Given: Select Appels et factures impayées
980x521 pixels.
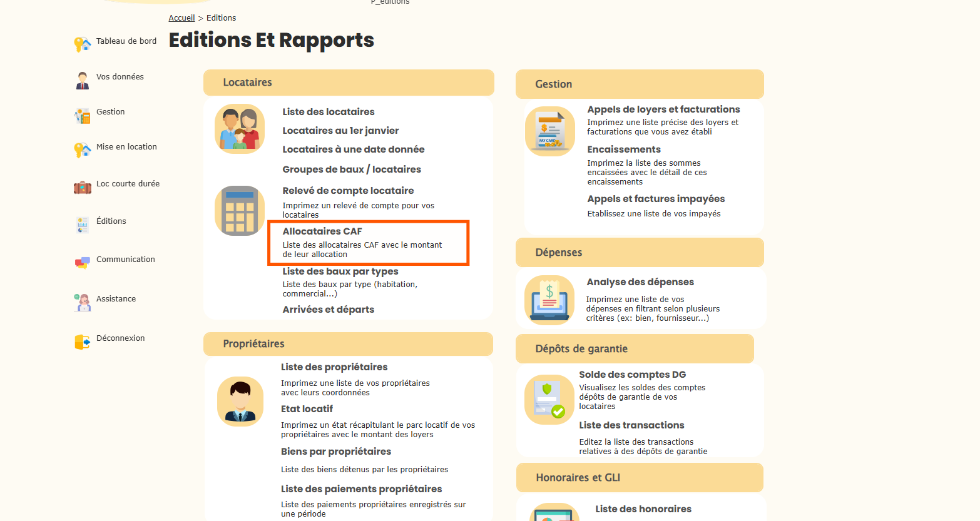Looking at the screenshot, I should (x=656, y=199).
